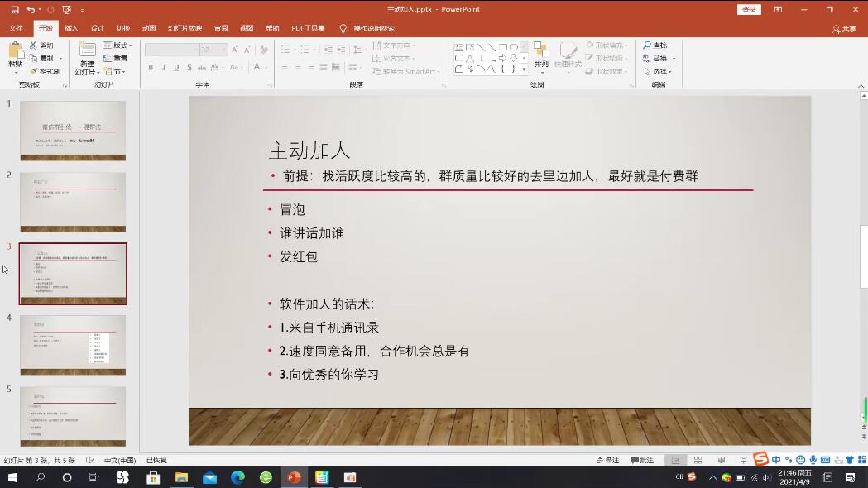Toggle the Comments (批注) pane
This screenshot has width=868, height=488.
tap(642, 460)
